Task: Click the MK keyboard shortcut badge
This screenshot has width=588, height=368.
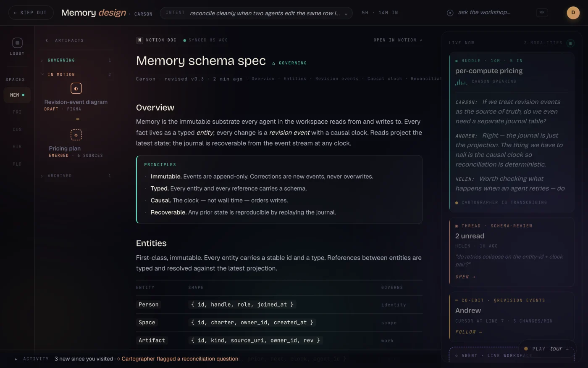Action: point(542,13)
